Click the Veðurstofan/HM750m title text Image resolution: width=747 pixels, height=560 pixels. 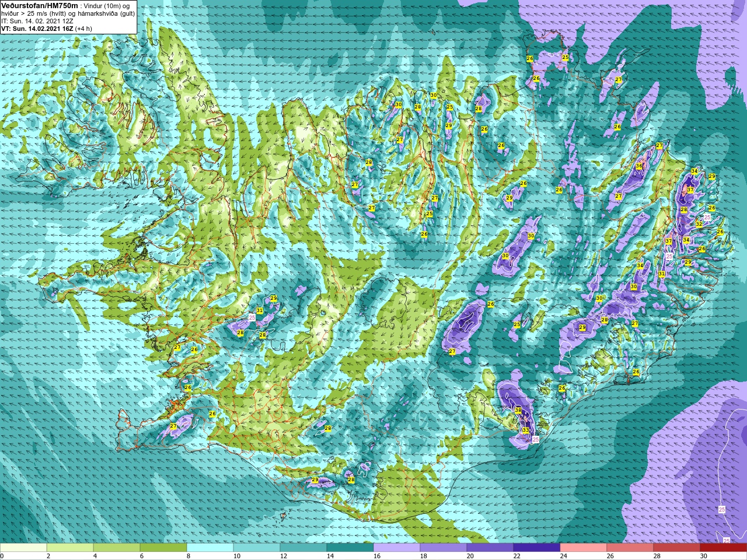click(40, 5)
